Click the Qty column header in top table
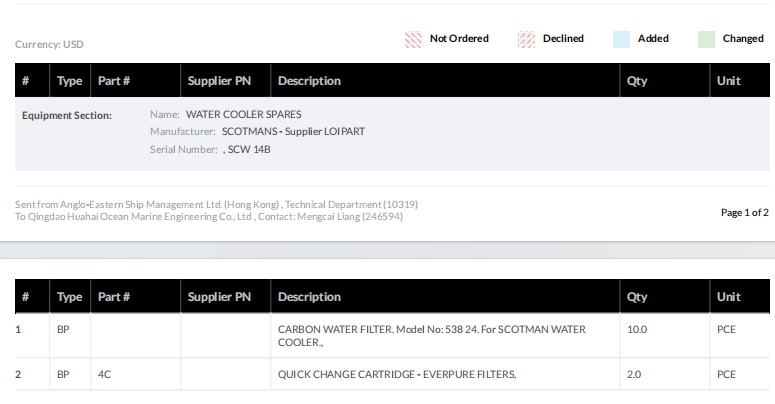The width and height of the screenshot is (775, 404). [637, 81]
